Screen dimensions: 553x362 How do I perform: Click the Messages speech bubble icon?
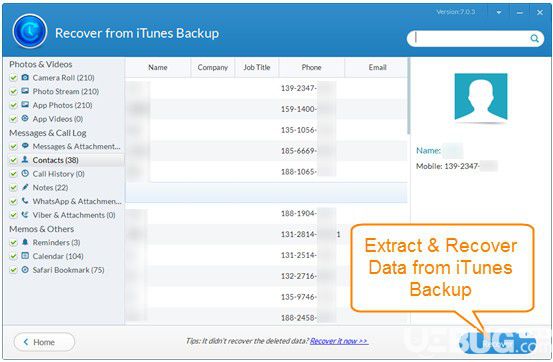(x=25, y=146)
